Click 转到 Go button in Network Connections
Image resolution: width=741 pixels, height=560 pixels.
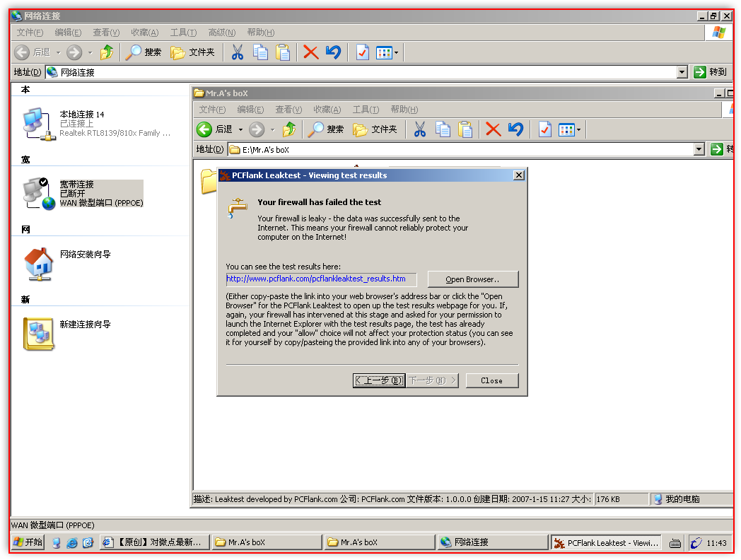pyautogui.click(x=710, y=72)
